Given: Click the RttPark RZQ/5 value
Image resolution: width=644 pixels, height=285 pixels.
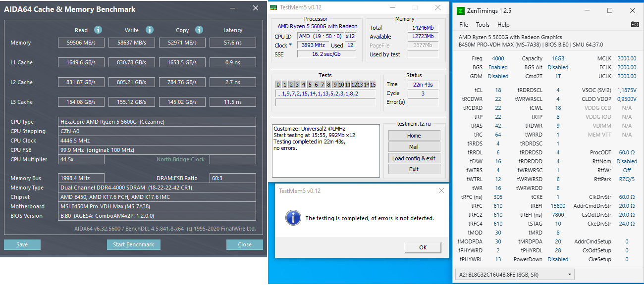Looking at the screenshot, I should click(x=627, y=179).
